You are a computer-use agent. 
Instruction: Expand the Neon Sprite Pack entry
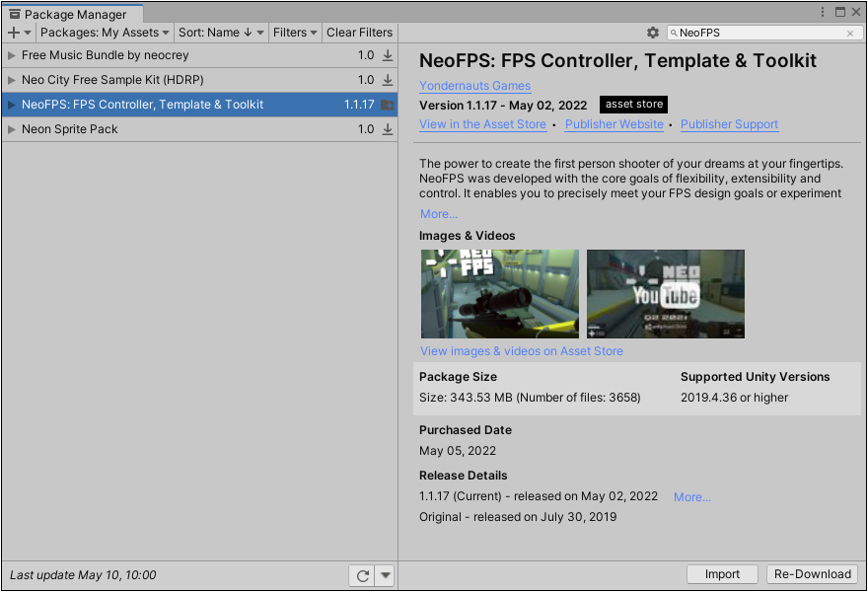click(x=10, y=129)
